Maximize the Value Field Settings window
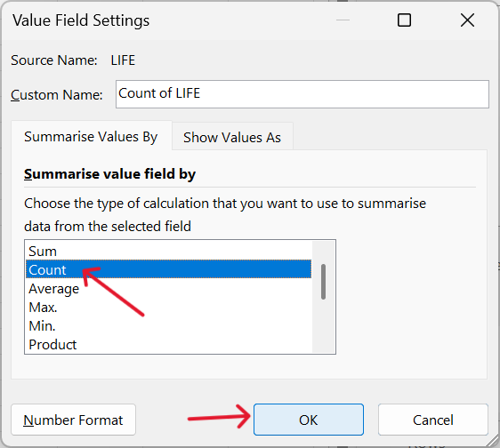Viewport: 500px width, 448px height. click(x=404, y=20)
